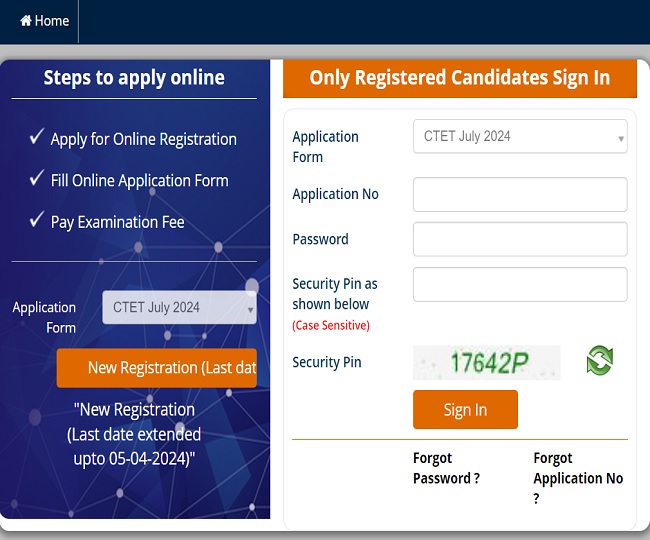Click the Sign In button
The height and width of the screenshot is (540, 650).
[465, 409]
